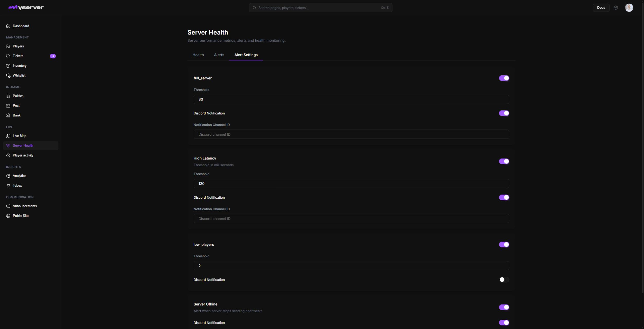Disable the Server Offline alert toggle
Screen dimensions: 644x329
(504, 307)
